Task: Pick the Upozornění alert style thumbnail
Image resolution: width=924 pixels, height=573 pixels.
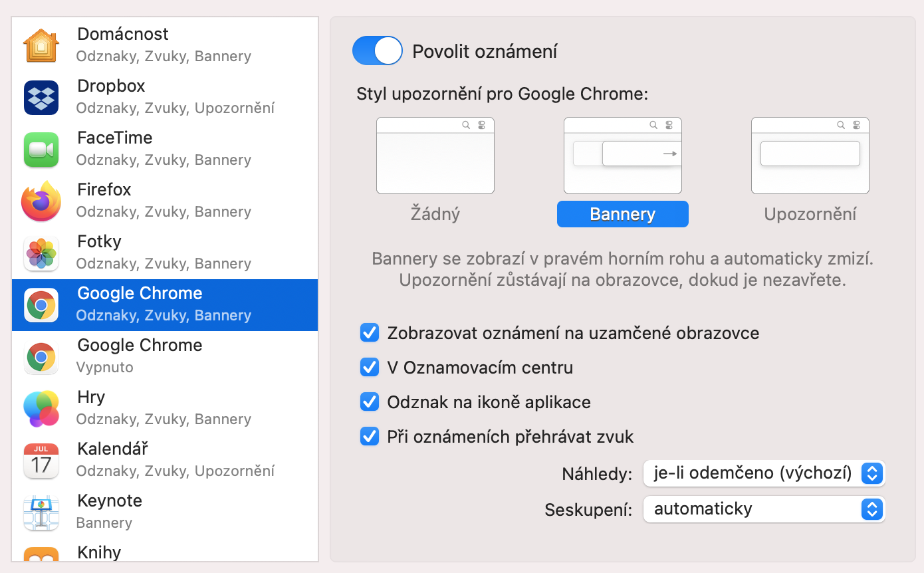Action: point(810,156)
